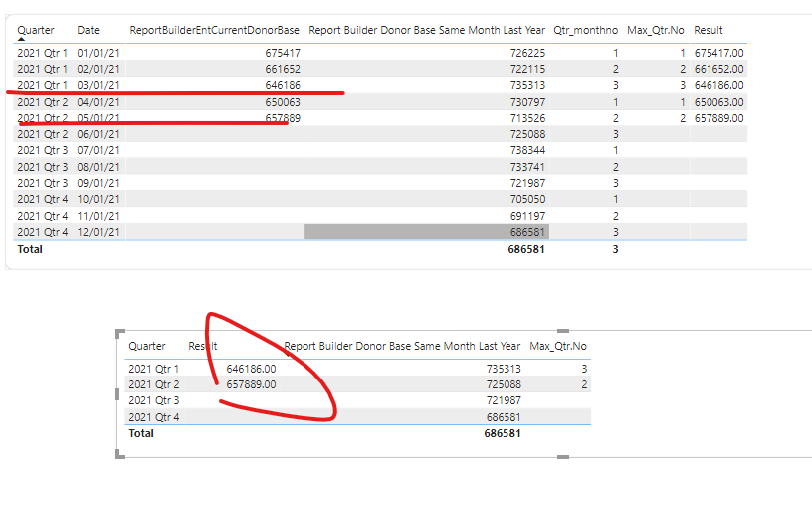
Task: Click last year value 705050
Action: click(527, 199)
